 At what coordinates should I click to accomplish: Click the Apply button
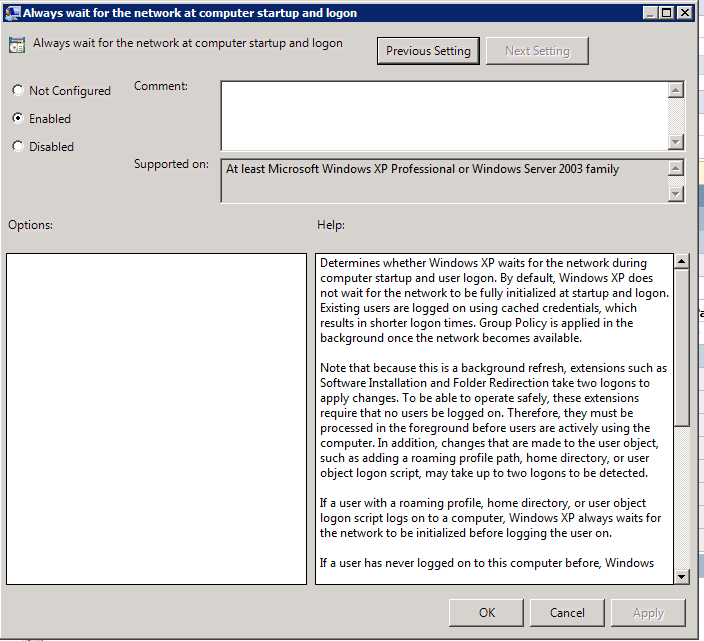point(648,613)
